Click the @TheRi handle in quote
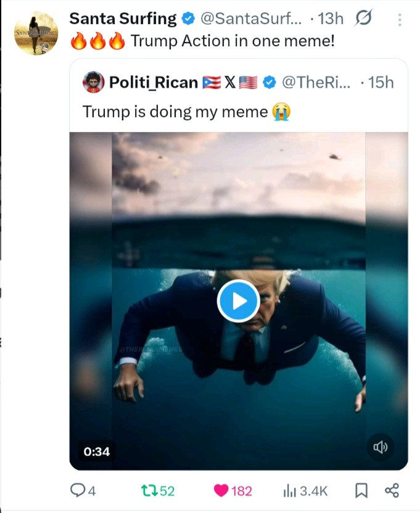The width and height of the screenshot is (420, 513). click(x=316, y=82)
